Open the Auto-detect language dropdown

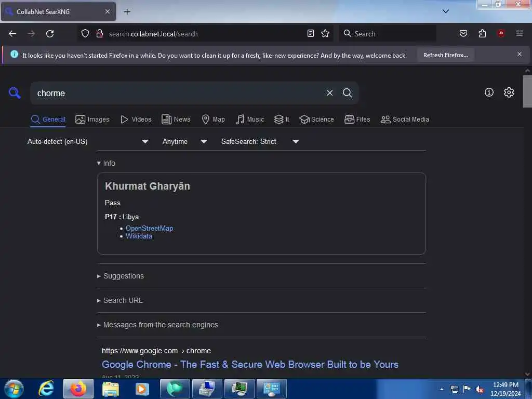(88, 141)
